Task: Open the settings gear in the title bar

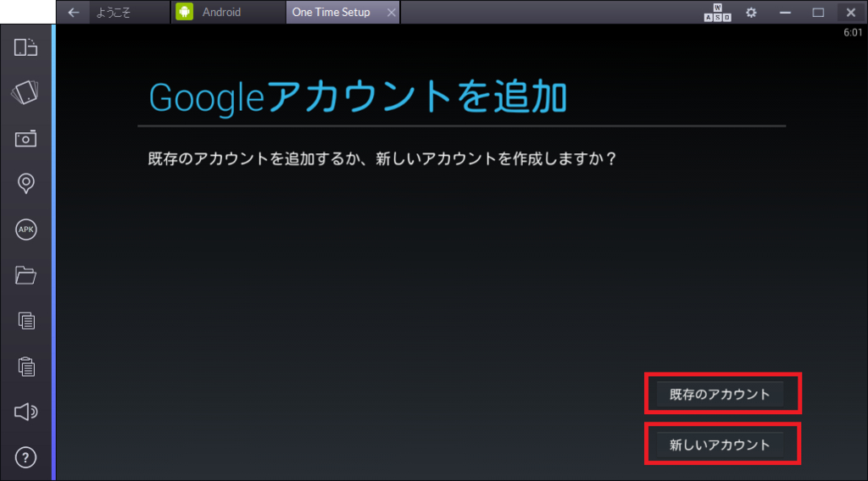Action: coord(751,12)
